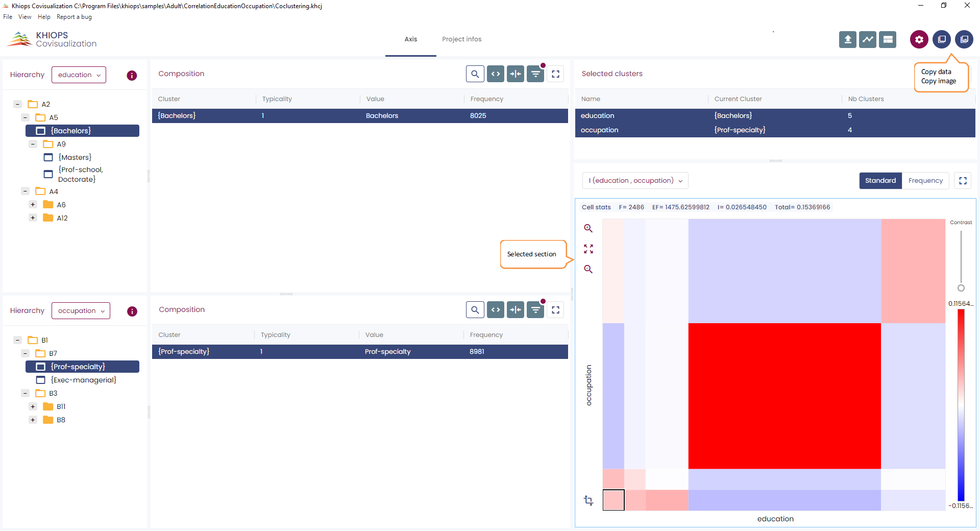
Task: Open the File menu
Action: coord(8,17)
